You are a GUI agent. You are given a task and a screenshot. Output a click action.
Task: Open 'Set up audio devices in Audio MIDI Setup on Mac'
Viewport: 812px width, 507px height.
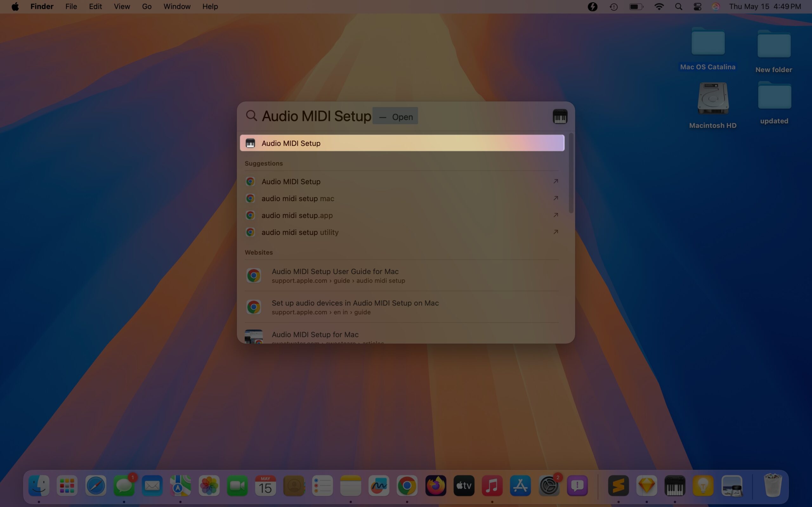355,303
